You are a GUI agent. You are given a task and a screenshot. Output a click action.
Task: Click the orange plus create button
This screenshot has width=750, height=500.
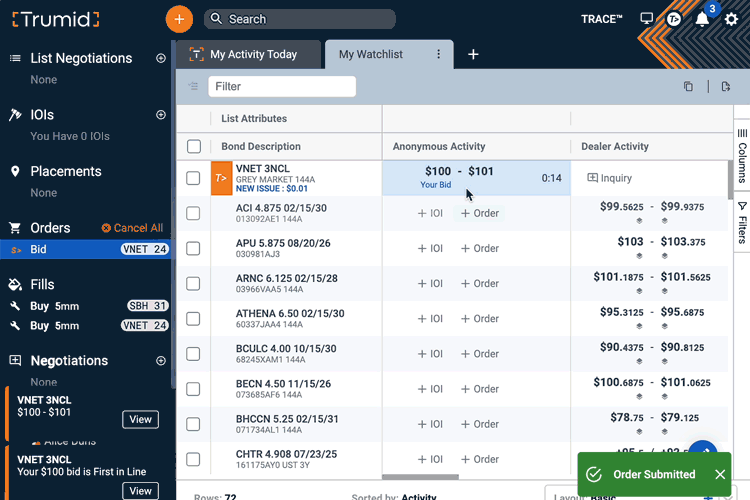coord(179,19)
